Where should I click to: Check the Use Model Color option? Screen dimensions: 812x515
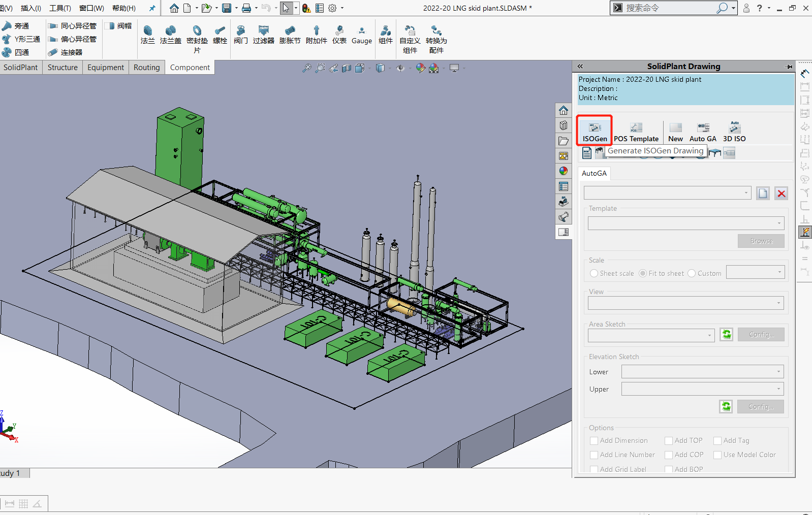tap(717, 455)
